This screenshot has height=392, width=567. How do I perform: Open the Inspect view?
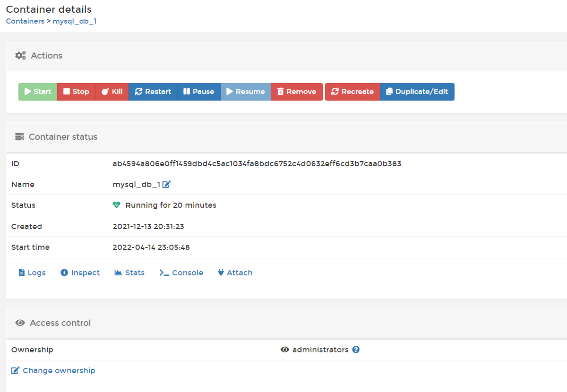click(x=80, y=273)
